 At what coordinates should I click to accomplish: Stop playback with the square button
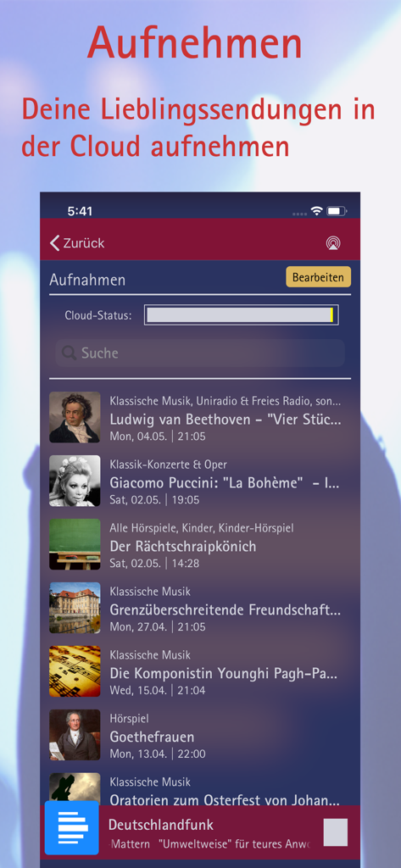click(x=336, y=832)
